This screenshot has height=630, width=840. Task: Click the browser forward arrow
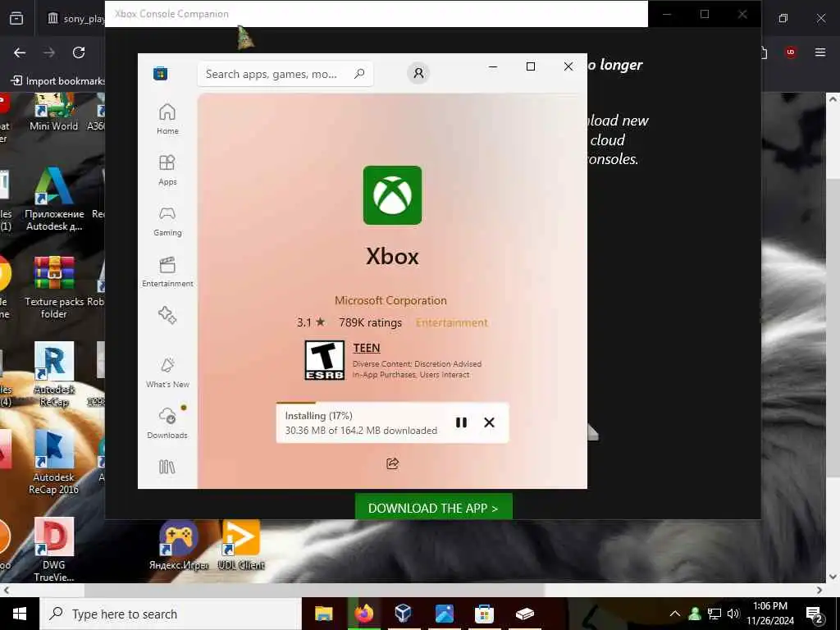49,52
